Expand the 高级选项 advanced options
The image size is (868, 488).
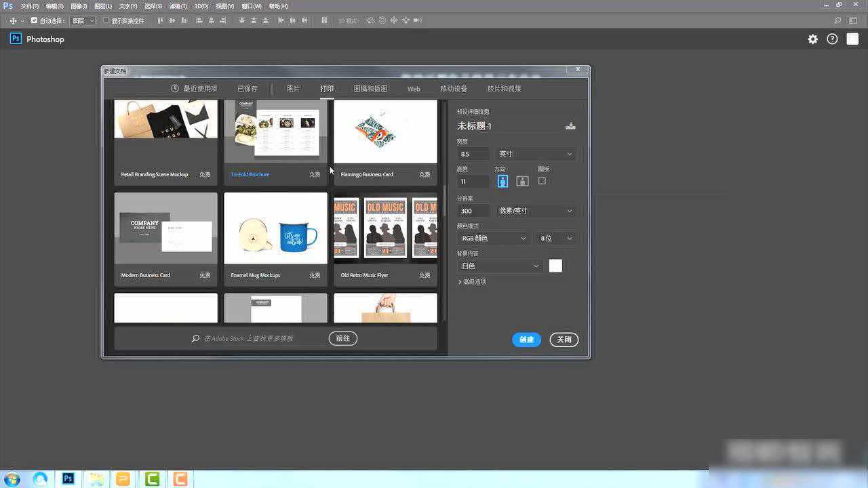click(473, 281)
